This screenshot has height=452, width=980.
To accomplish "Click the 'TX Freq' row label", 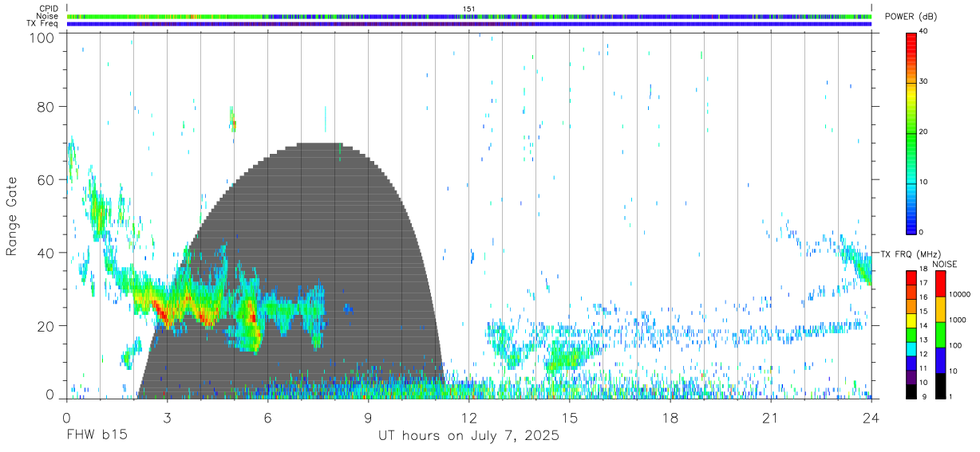I will 42,24.
